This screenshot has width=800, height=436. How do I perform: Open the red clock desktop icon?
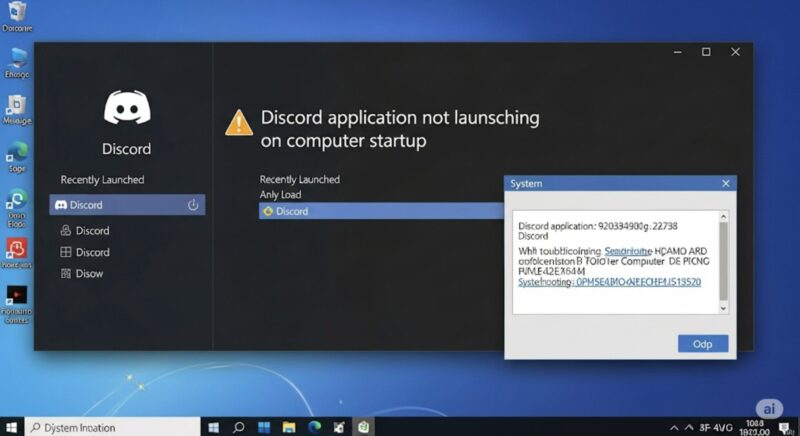[x=17, y=253]
